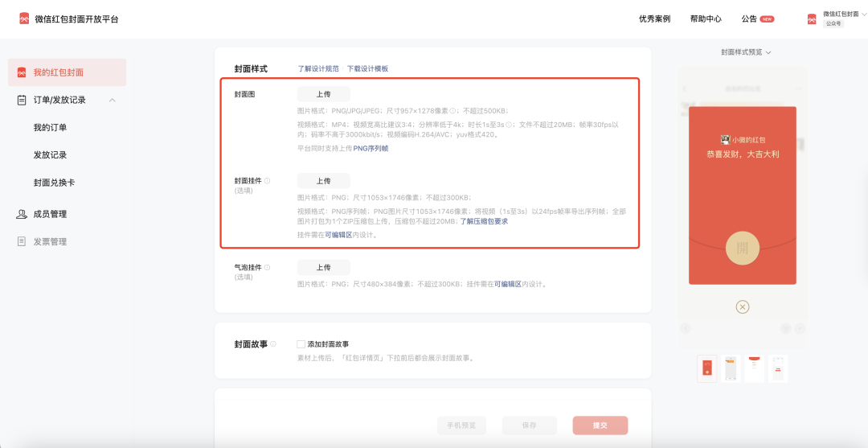Click the gold 開 button on envelope preview
Screen dimensions: 868x448
(743, 248)
